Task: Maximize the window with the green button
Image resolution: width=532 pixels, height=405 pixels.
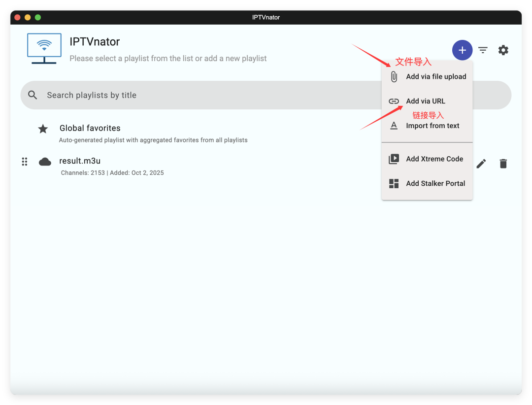Action: tap(38, 17)
